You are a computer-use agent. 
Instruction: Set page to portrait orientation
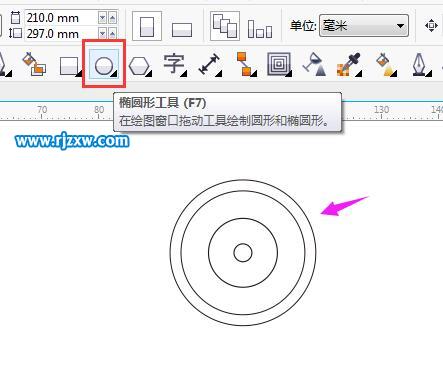147,26
